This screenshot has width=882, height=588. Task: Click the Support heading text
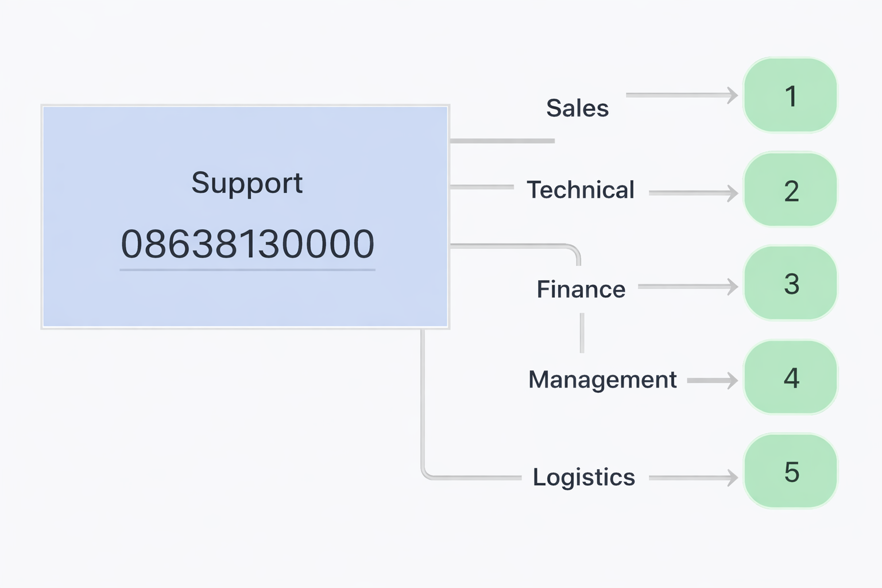click(x=247, y=183)
